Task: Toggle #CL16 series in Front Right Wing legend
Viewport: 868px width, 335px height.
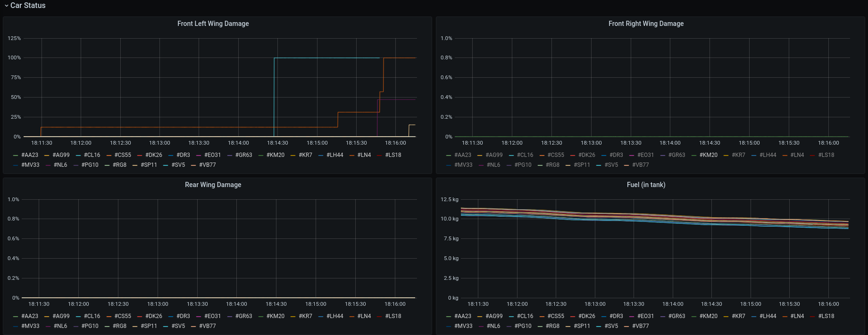Action: coord(525,155)
